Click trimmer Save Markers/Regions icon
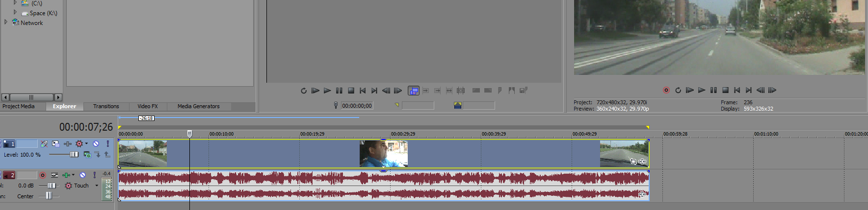 click(524, 90)
